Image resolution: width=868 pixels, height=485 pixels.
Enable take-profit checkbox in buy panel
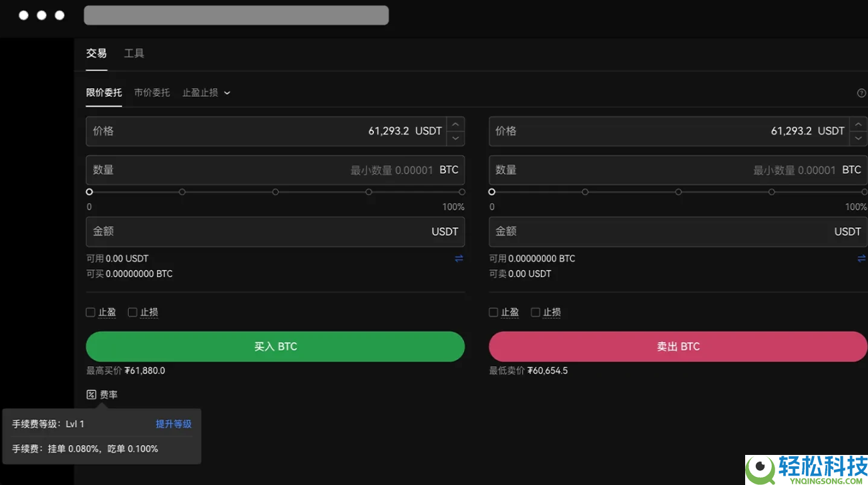tap(91, 312)
